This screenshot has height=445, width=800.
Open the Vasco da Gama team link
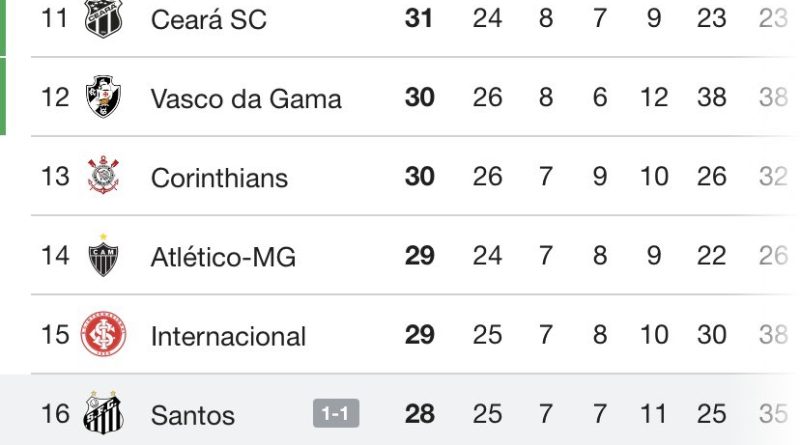click(245, 98)
